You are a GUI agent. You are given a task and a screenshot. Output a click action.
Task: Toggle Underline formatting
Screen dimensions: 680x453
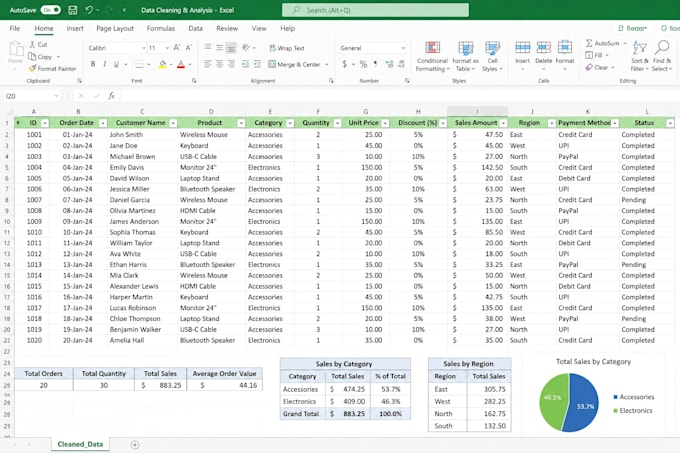[x=116, y=64]
